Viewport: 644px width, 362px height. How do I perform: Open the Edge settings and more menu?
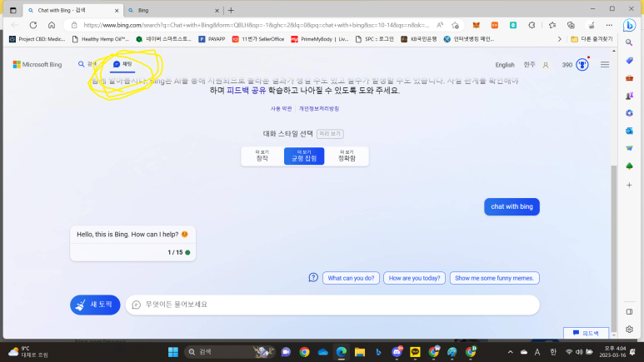click(x=609, y=25)
